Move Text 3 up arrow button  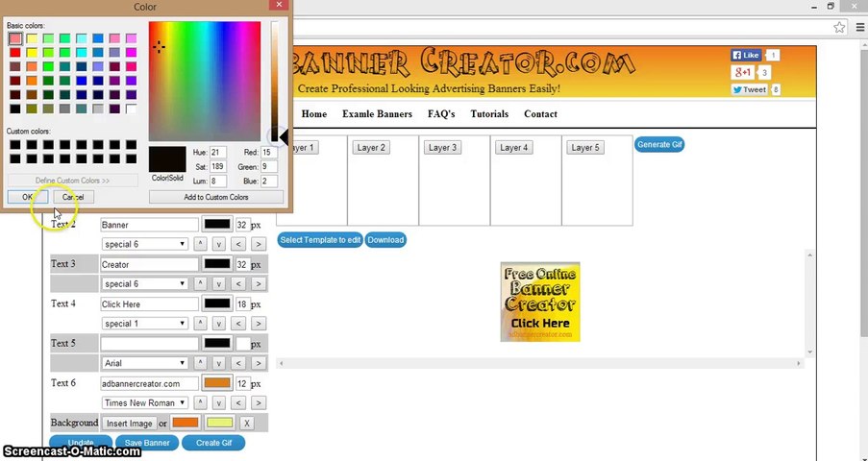[x=200, y=284]
